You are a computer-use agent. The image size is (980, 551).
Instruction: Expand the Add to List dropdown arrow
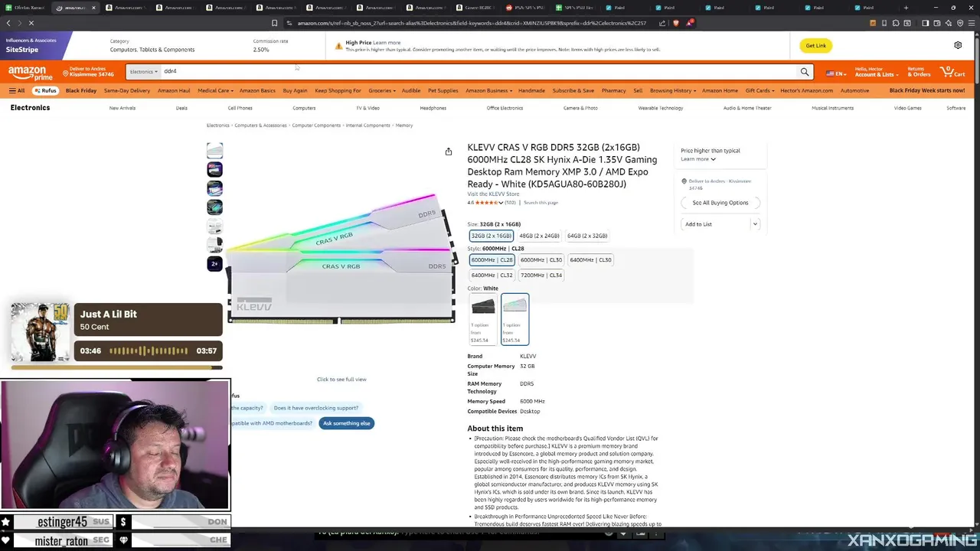pos(755,224)
